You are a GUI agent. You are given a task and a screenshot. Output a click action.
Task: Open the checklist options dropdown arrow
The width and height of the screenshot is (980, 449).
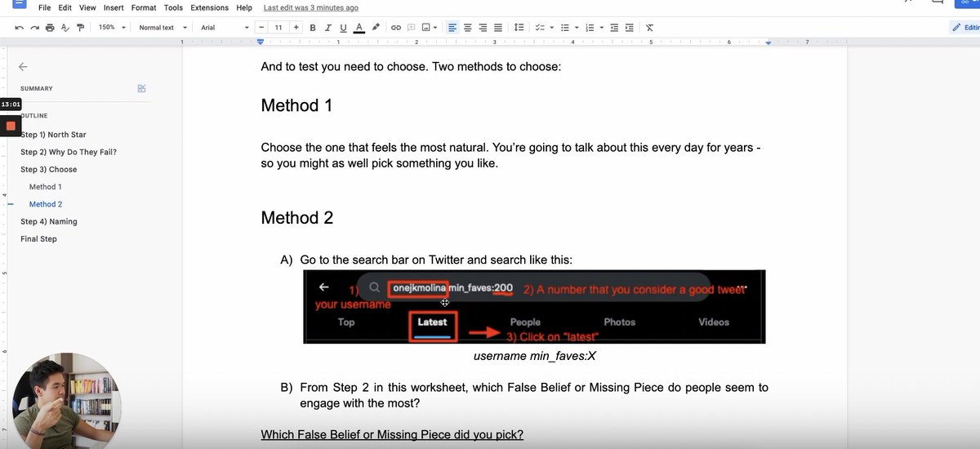[550, 28]
